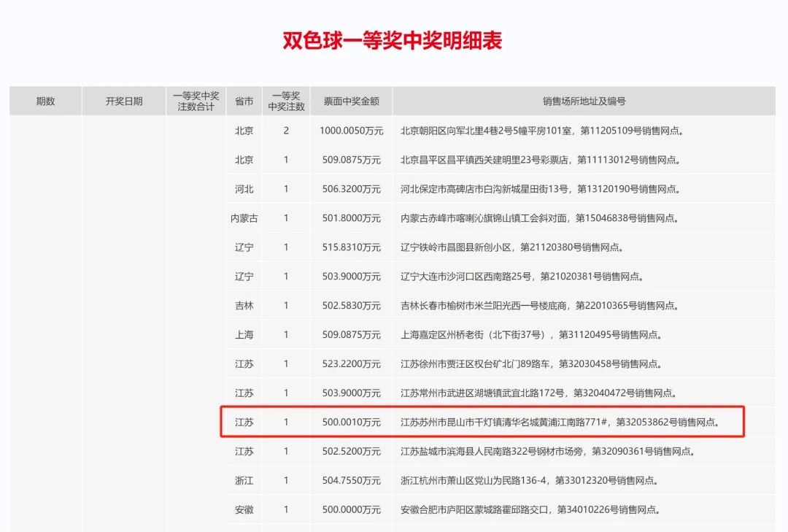Click the 吉林 province cell

(x=244, y=306)
